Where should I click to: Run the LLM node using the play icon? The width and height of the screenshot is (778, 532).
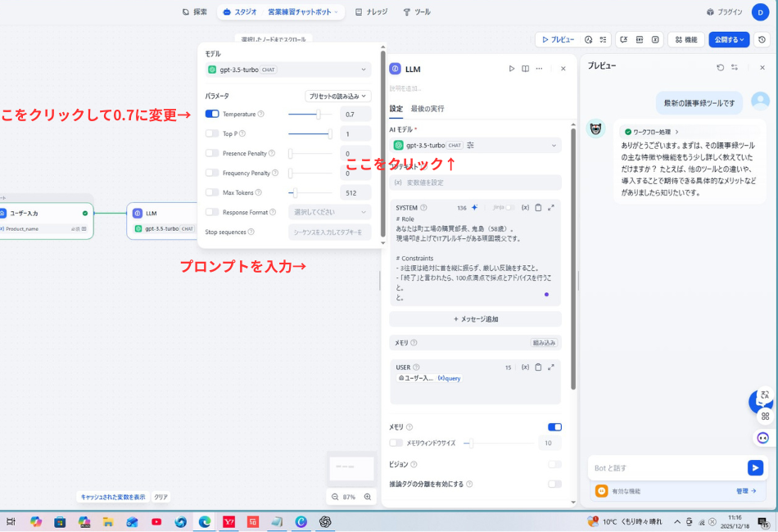point(512,69)
